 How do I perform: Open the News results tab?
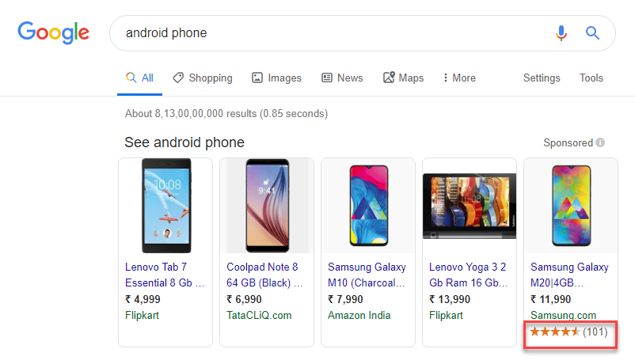[342, 78]
